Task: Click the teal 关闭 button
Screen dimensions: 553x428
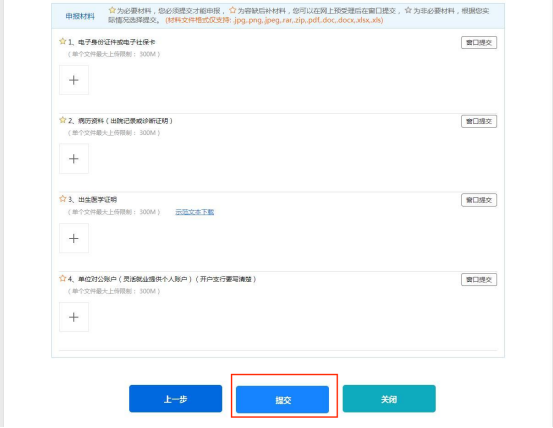Action: 389,399
